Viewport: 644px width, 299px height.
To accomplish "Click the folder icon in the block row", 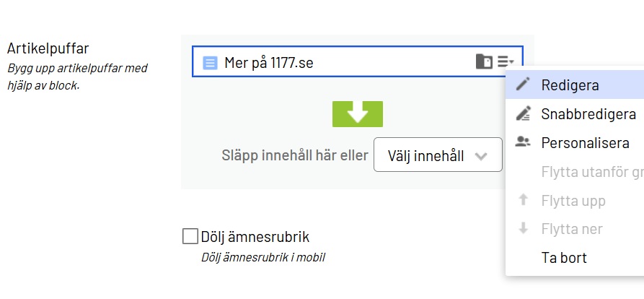I will 484,62.
